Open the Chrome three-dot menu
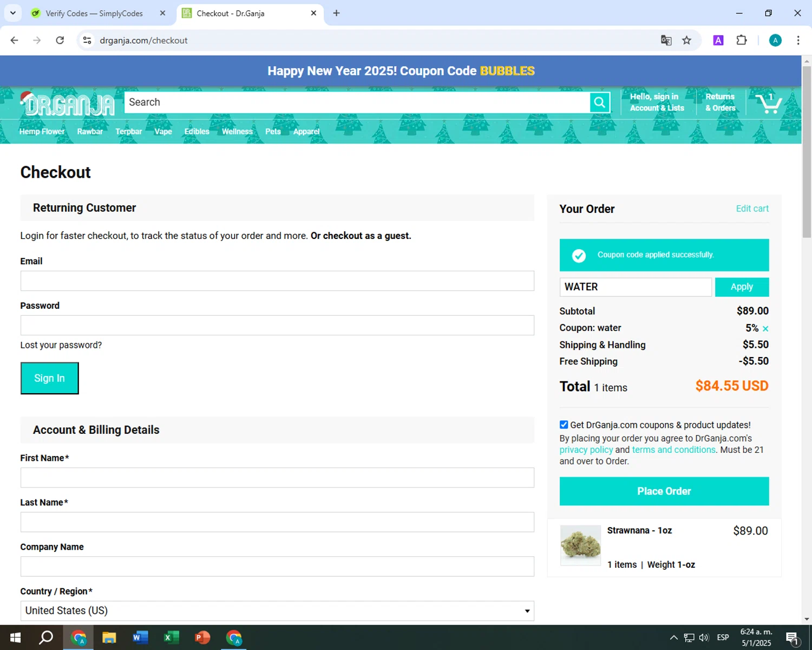This screenshot has width=812, height=650. [x=798, y=40]
